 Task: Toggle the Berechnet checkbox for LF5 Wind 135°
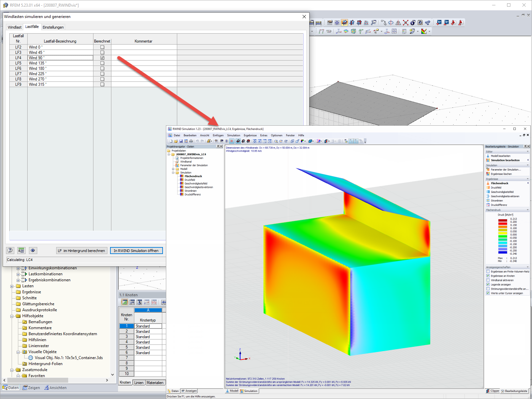click(x=102, y=63)
